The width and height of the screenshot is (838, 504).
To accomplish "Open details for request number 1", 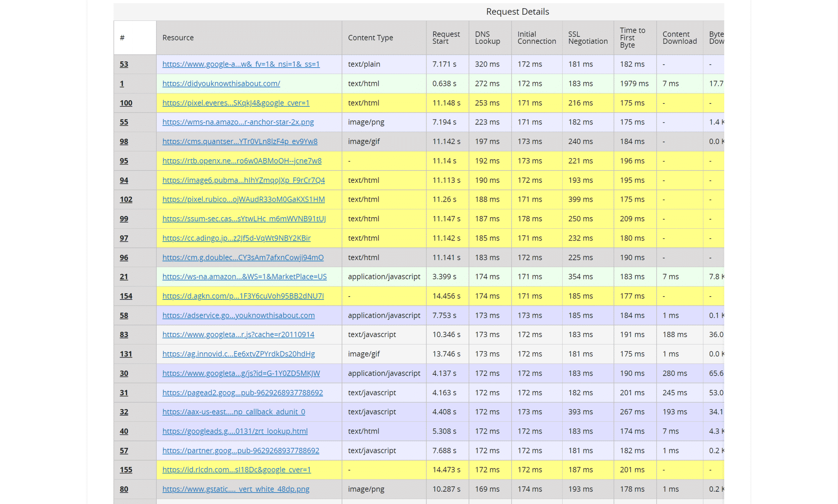I will 122,83.
